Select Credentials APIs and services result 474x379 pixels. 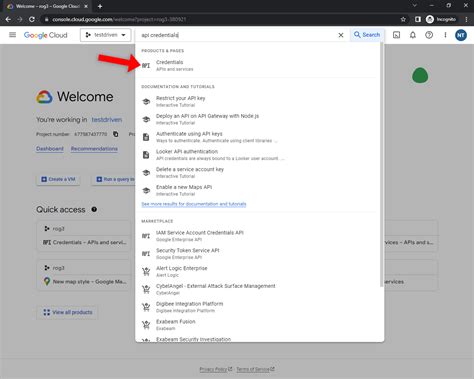[257, 65]
